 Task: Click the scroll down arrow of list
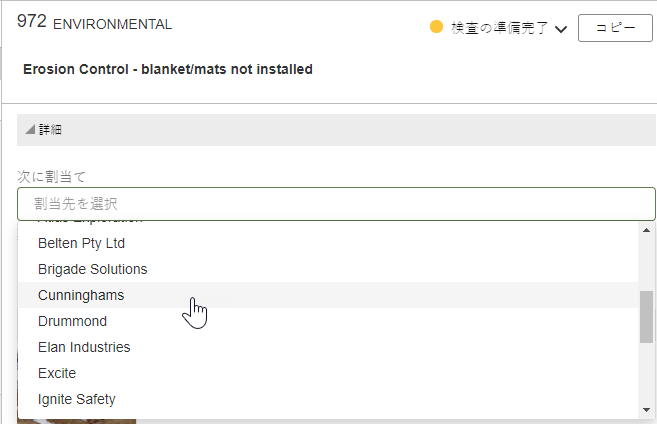pyautogui.click(x=646, y=410)
